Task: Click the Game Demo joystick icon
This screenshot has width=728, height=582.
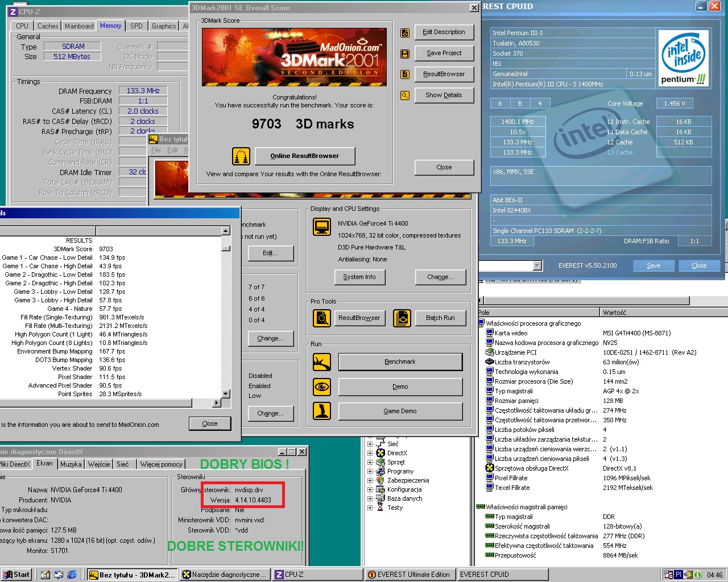Action: pyautogui.click(x=322, y=411)
